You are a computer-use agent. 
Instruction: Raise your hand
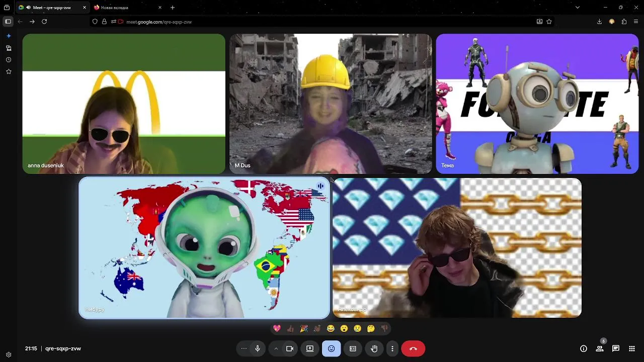(x=374, y=348)
